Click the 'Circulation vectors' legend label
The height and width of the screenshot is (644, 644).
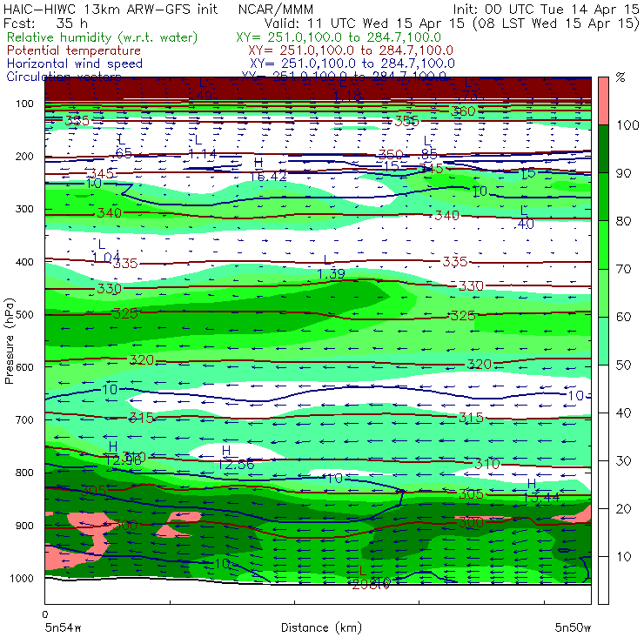point(64,77)
